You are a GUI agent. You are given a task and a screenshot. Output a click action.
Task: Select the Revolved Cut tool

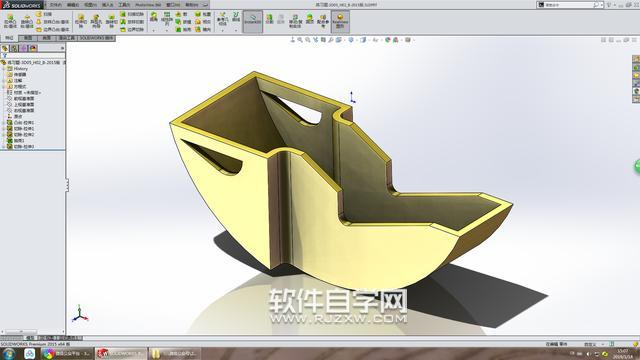(x=111, y=20)
